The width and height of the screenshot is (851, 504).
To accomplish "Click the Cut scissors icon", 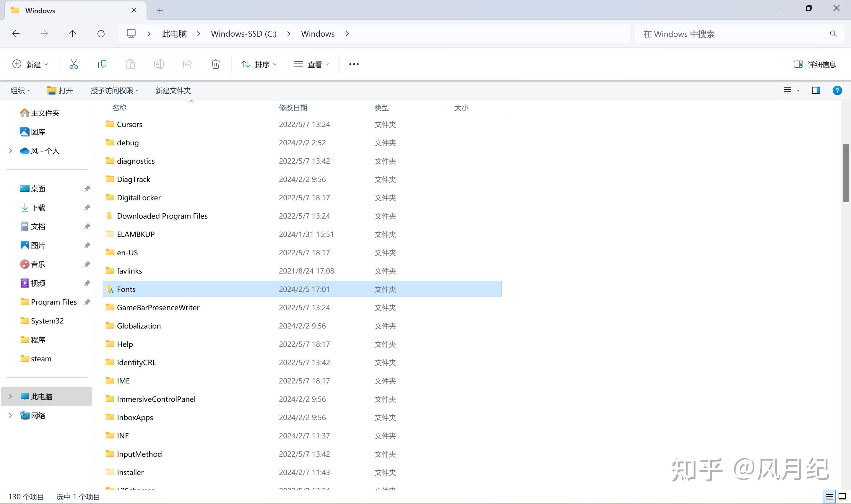I will pos(74,64).
